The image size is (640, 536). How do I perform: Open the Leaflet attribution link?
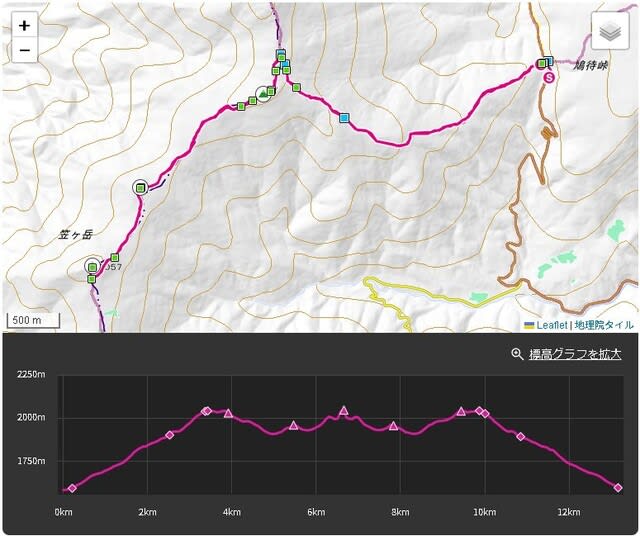[551, 325]
